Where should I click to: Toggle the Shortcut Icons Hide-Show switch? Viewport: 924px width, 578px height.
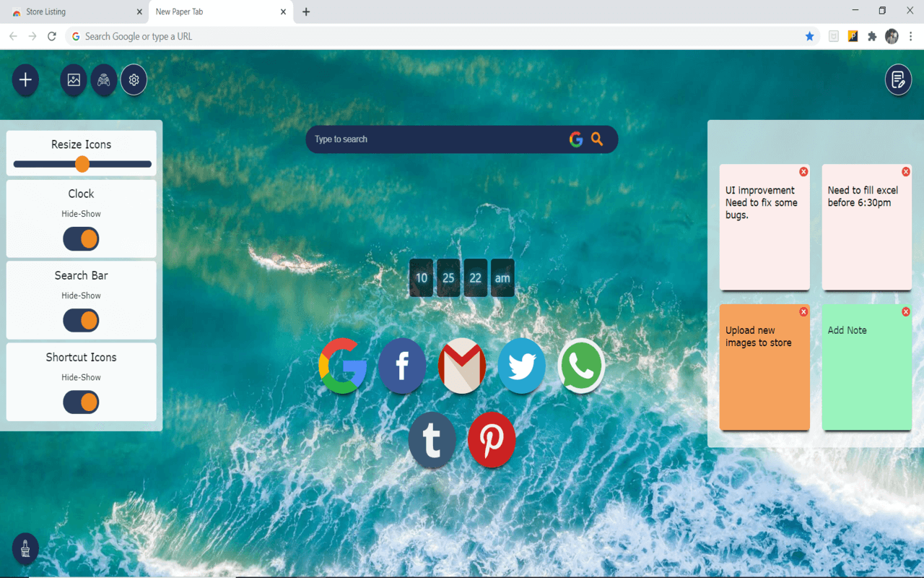coord(81,402)
